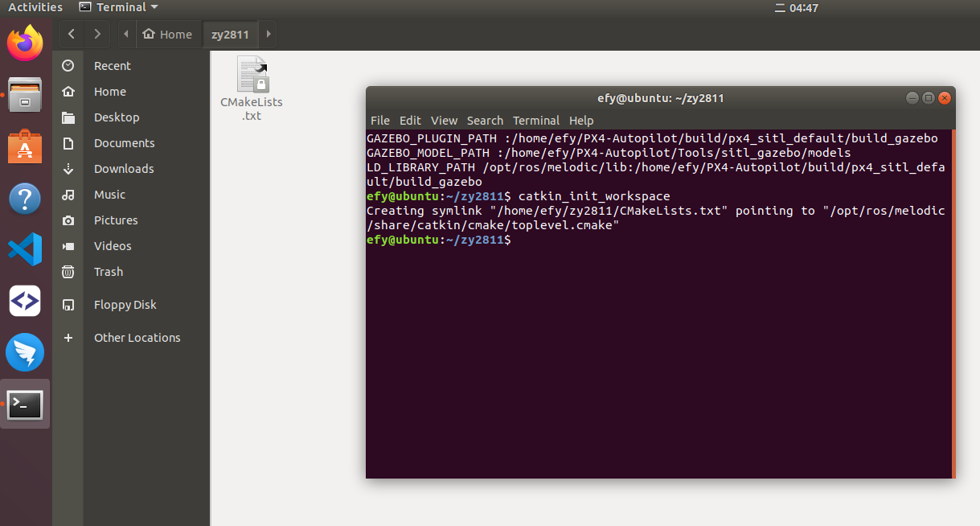Open the Terminal menu in menubar
Viewport: 980px width, 526px height.
536,121
